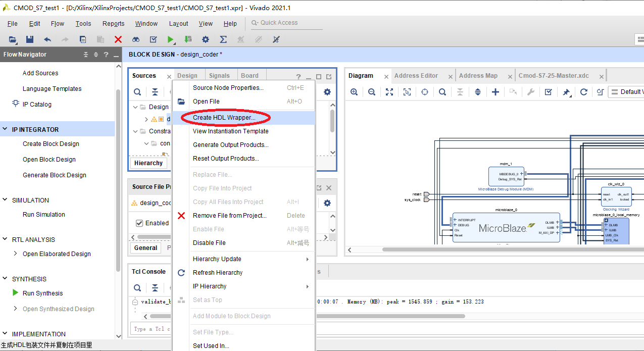Click the Sources panel search icon
644x351 pixels.
(x=137, y=92)
